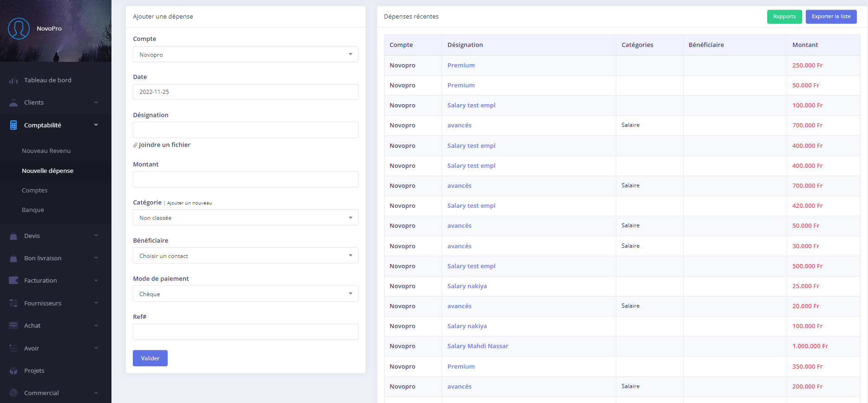This screenshot has height=403, width=868.
Task: Click the Clients person icon
Action: tap(13, 103)
